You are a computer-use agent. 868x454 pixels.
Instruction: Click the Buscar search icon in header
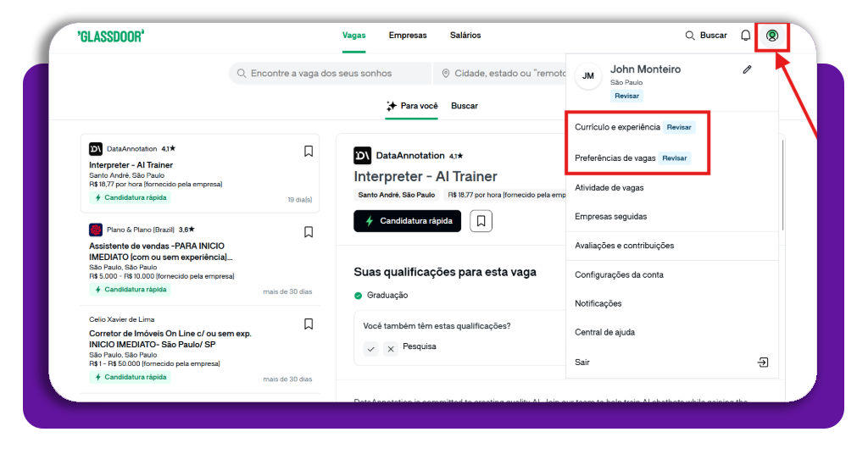[x=690, y=36]
